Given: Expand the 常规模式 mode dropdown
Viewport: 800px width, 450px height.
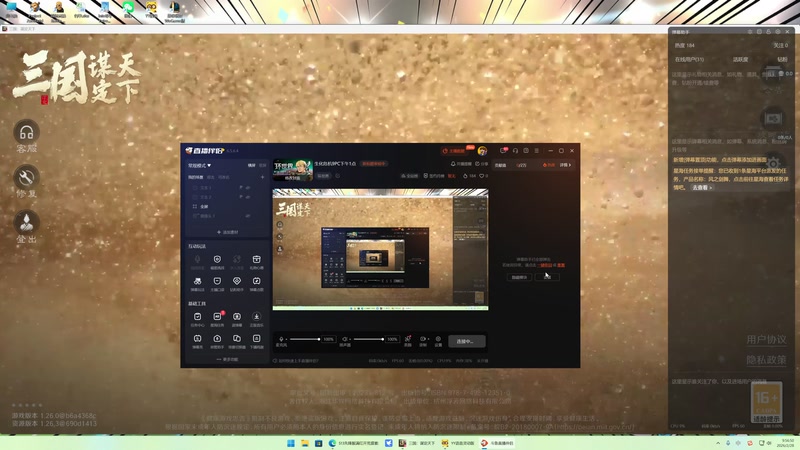Looking at the screenshot, I should pyautogui.click(x=199, y=165).
